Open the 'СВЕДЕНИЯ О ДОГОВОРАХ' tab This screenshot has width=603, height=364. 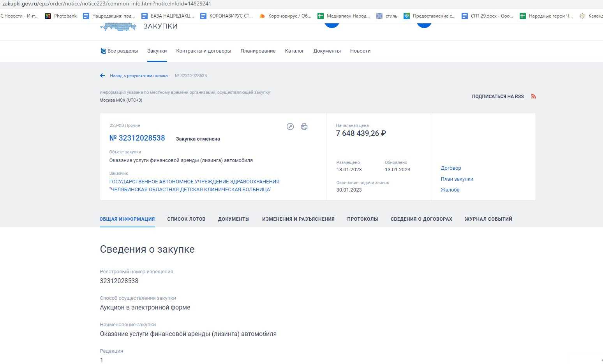[x=421, y=219]
